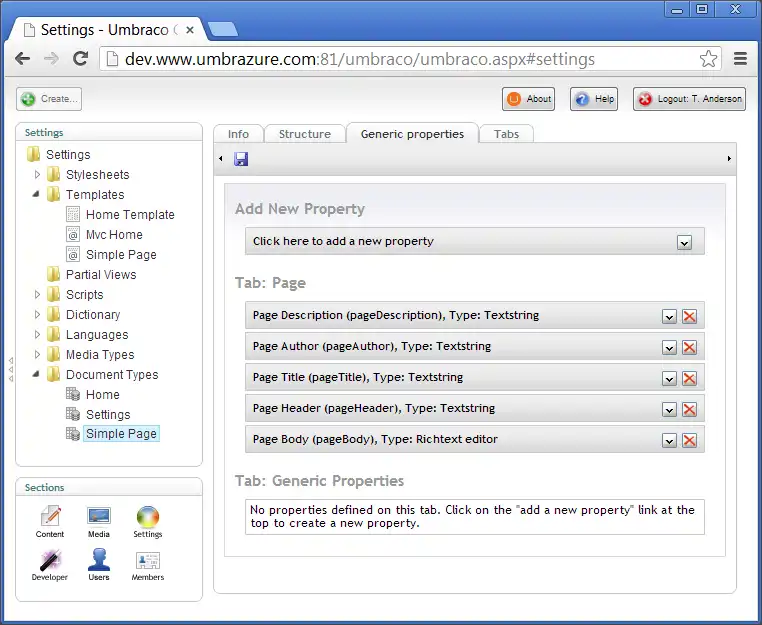Expand the Scripts node
The height and width of the screenshot is (625, 762).
(37, 295)
